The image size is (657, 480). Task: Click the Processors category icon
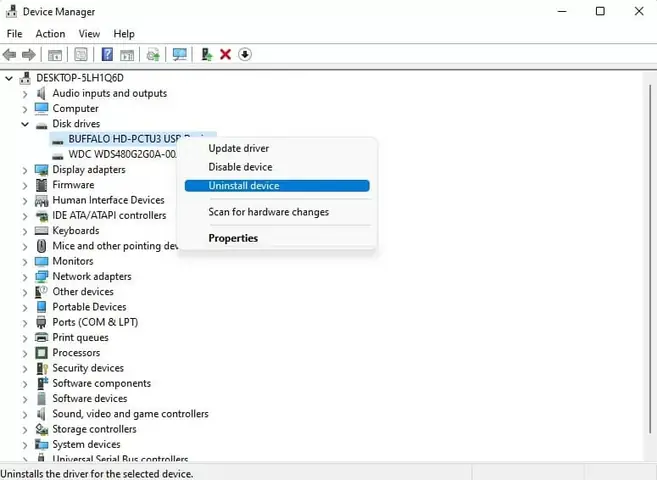pos(41,353)
